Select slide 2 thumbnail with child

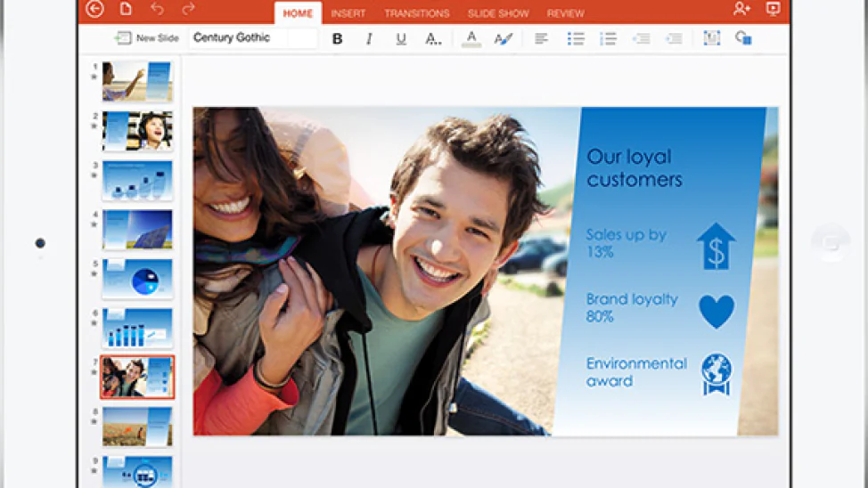click(x=137, y=131)
